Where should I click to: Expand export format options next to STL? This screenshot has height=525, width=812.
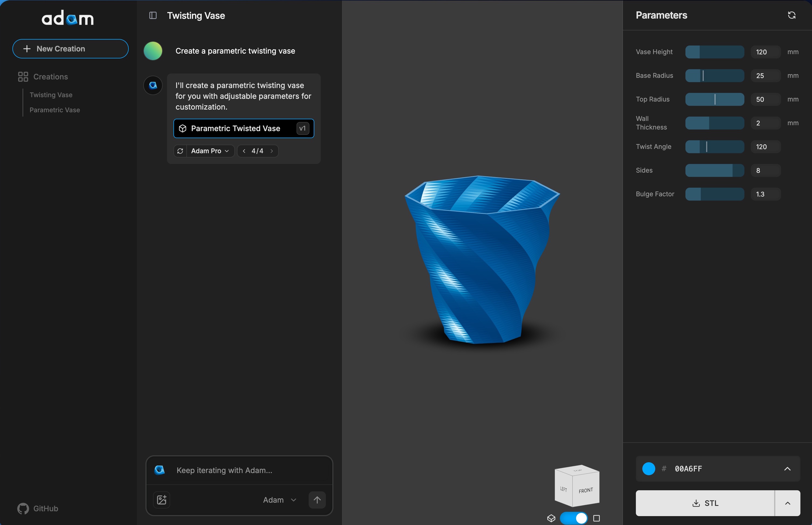click(787, 503)
